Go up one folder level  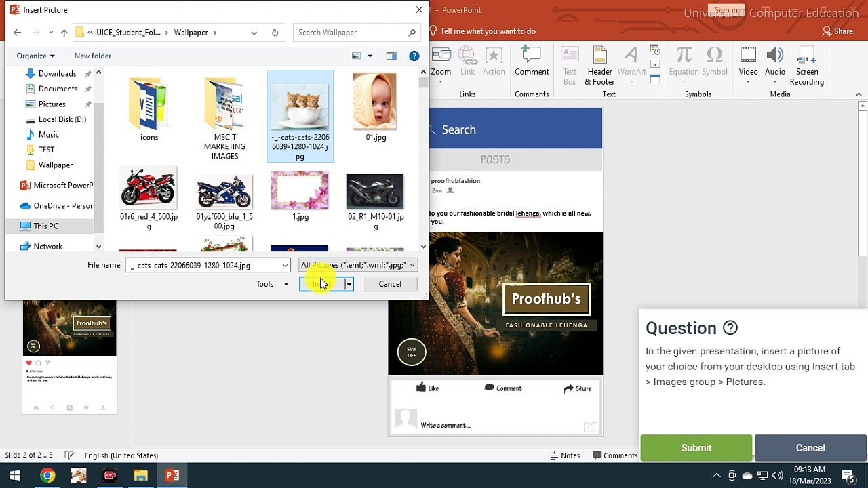[64, 33]
